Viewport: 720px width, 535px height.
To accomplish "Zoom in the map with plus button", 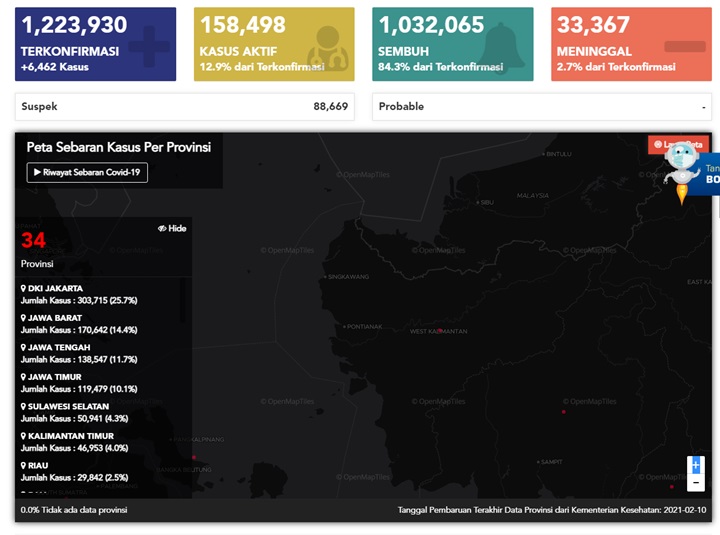I will (x=696, y=465).
